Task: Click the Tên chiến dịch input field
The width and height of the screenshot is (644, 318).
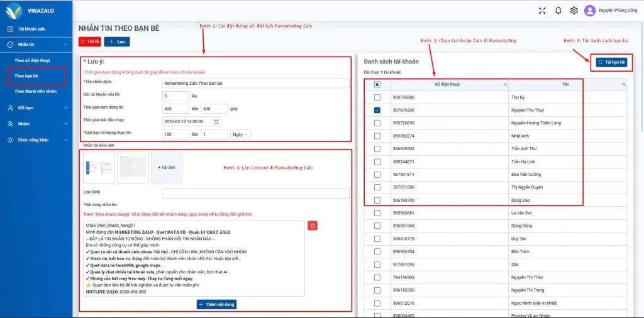Action: point(255,83)
